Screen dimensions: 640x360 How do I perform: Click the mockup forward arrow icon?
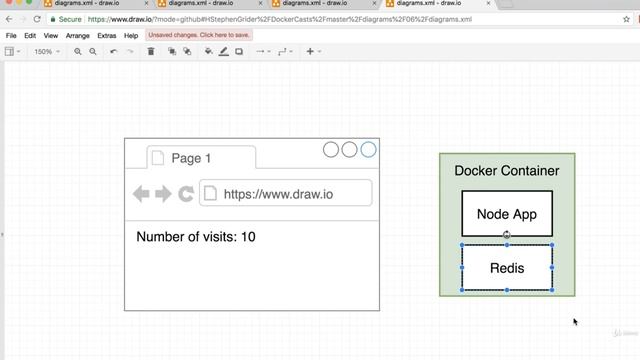coord(163,194)
